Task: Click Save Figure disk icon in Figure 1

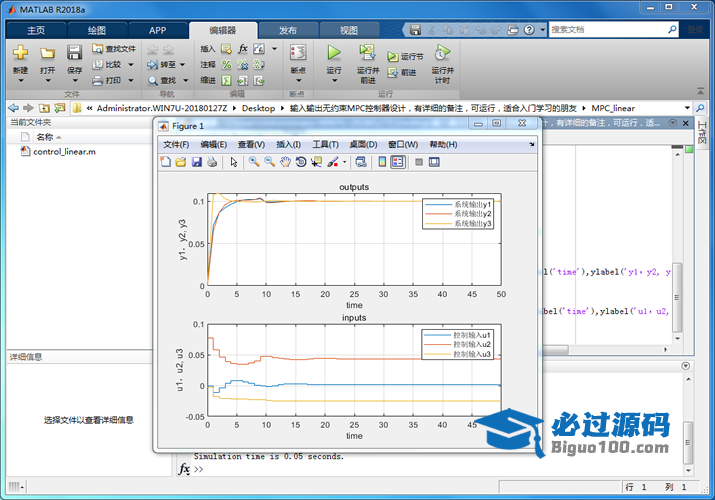Action: [x=197, y=162]
